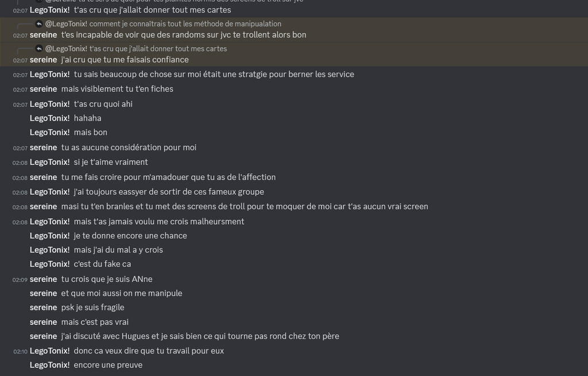This screenshot has height=376, width=588.
Task: Click the 02:10 timestamp beside "donc ca veux dire"
Action: pyautogui.click(x=20, y=351)
